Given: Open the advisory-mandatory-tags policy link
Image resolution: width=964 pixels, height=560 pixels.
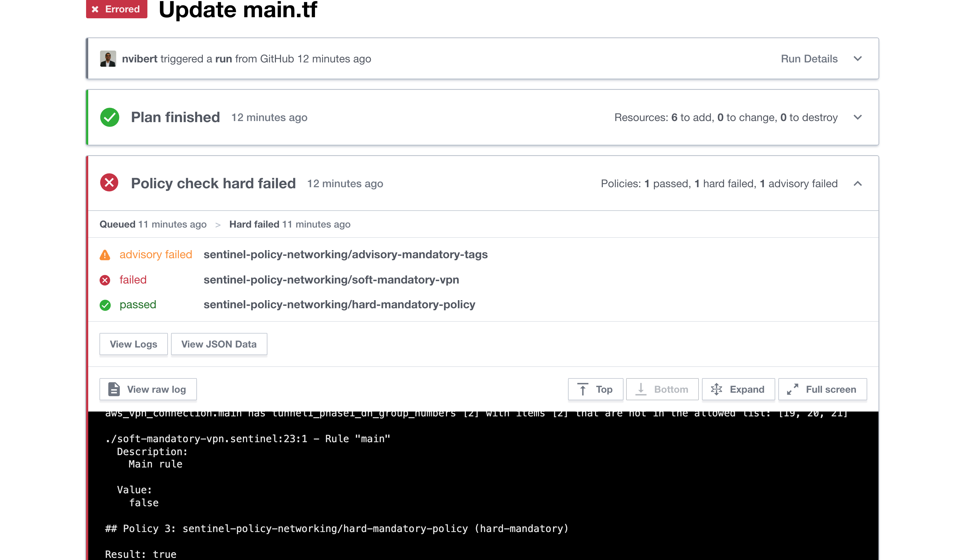Looking at the screenshot, I should pos(345,255).
